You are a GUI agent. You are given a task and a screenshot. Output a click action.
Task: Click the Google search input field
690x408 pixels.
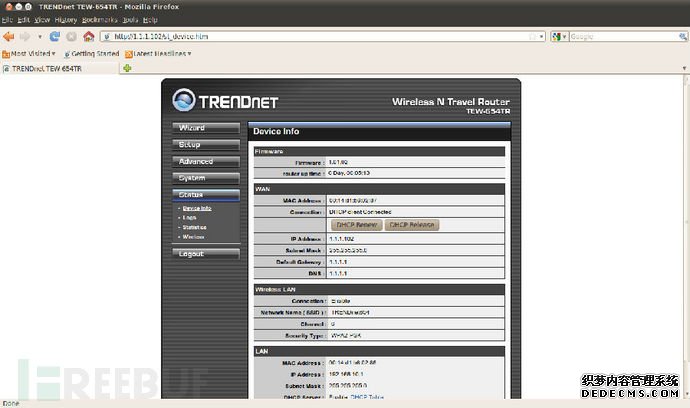tap(624, 37)
